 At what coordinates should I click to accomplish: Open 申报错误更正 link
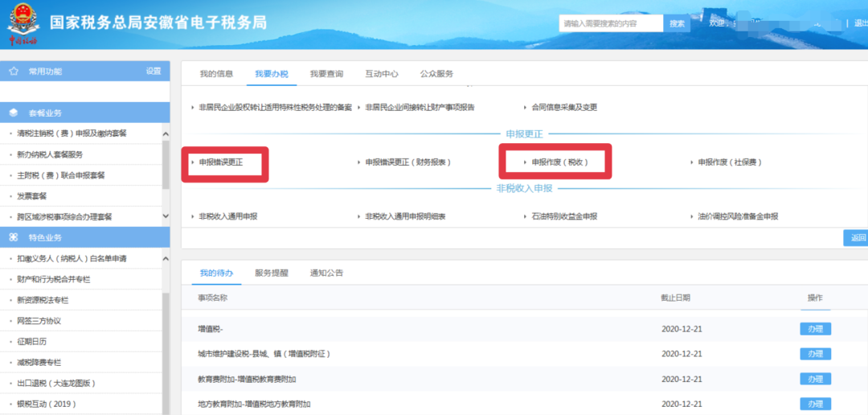(x=221, y=162)
